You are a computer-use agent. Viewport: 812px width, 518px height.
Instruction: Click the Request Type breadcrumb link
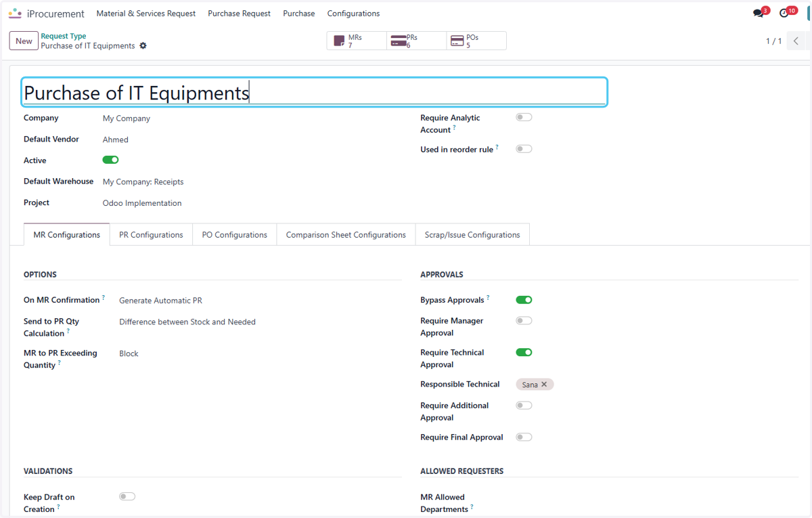point(64,37)
